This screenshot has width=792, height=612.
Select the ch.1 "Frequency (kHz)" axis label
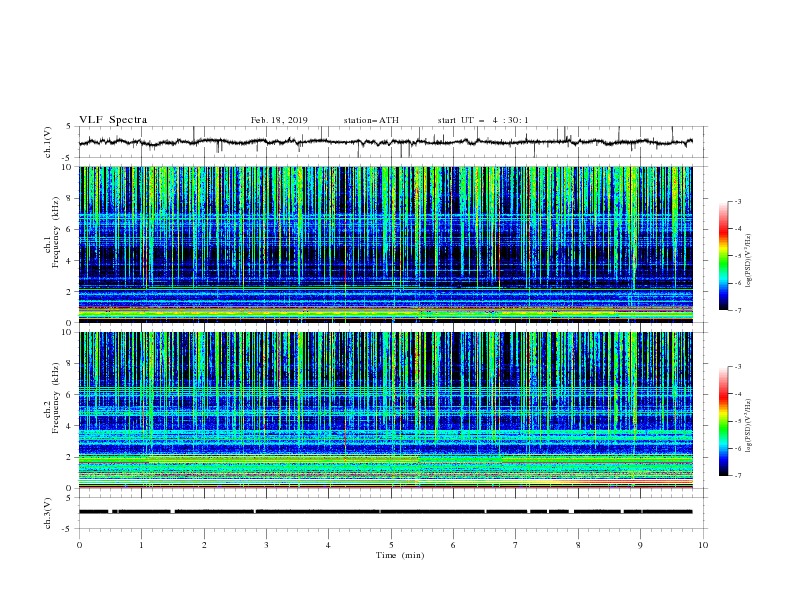pyautogui.click(x=55, y=233)
